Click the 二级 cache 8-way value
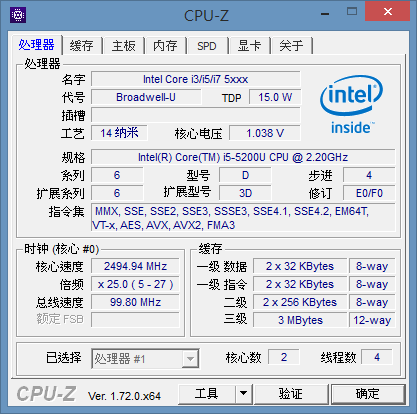The width and height of the screenshot is (417, 414). tap(372, 302)
